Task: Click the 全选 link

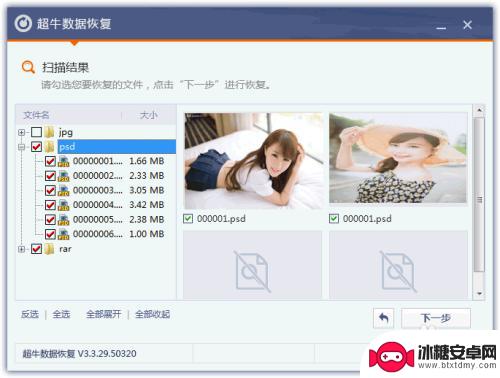Action: (61, 314)
